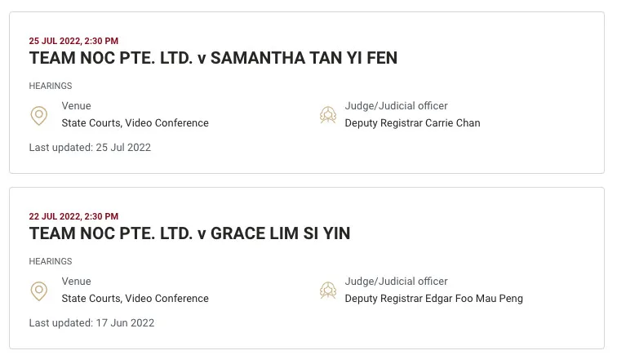617x364 pixels.
Task: Click the Last updated: 25 Jul 2022 text
Action: [x=90, y=148]
